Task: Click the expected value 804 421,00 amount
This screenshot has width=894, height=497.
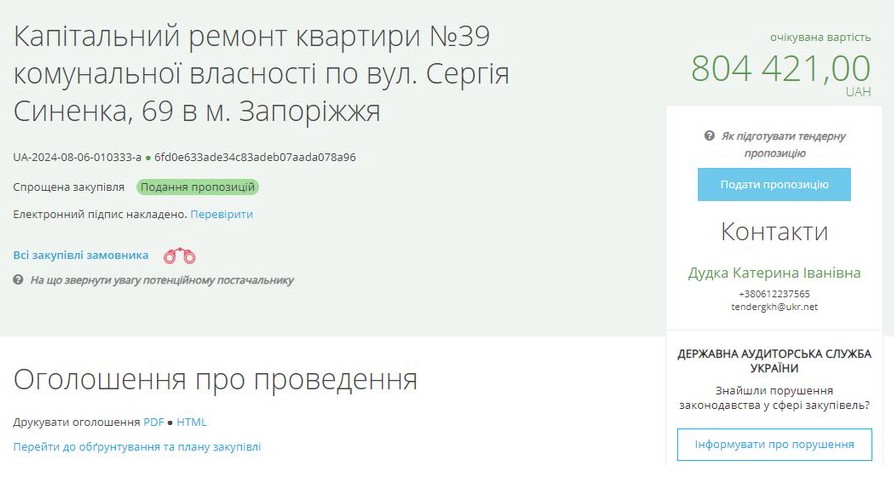Action: (x=781, y=68)
